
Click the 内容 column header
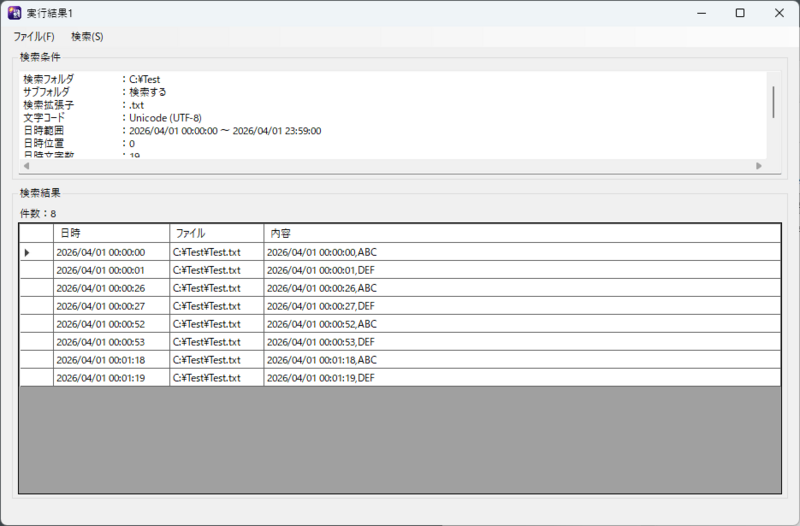(x=522, y=233)
